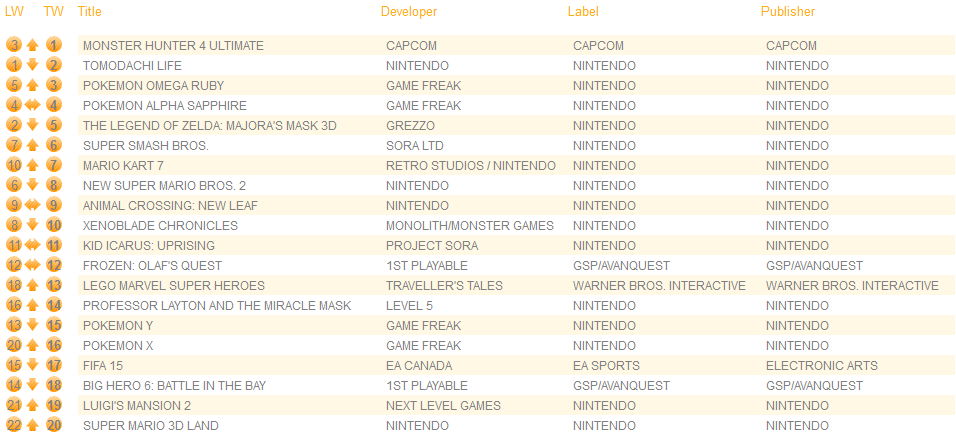
Task: Click the Developer column header
Action: [409, 12]
